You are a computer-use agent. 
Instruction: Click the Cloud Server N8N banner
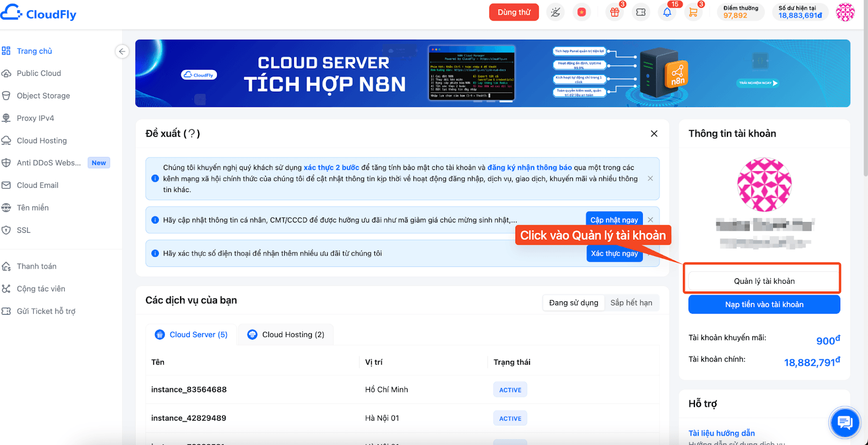[493, 73]
